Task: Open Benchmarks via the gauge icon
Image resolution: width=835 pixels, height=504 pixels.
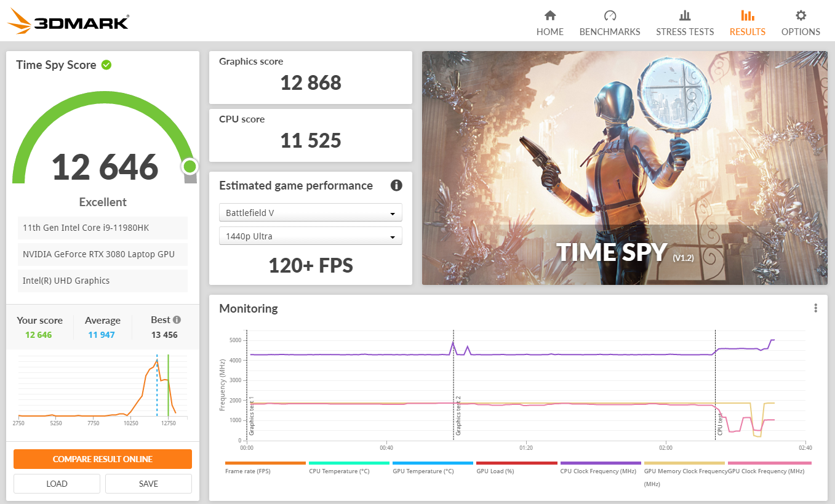Action: point(610,16)
